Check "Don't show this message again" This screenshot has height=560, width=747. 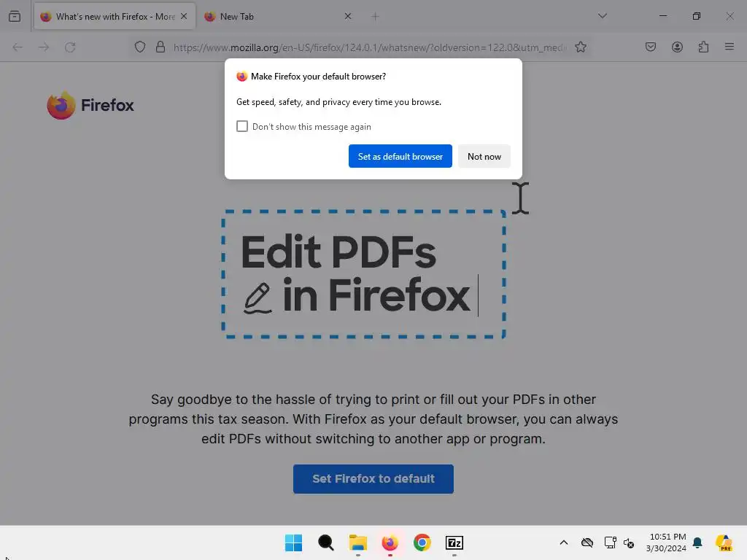point(242,126)
